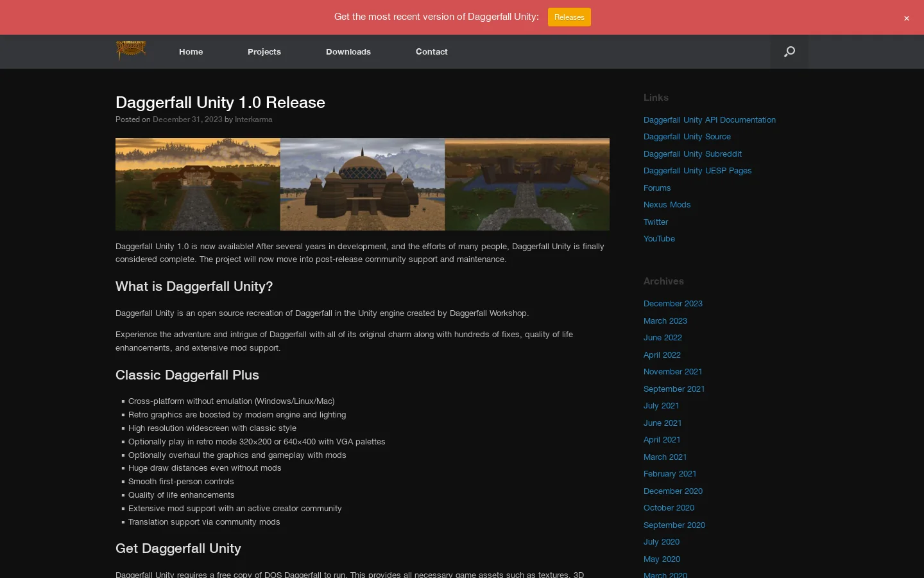
Task: View the June 2022 archive
Action: (x=663, y=338)
